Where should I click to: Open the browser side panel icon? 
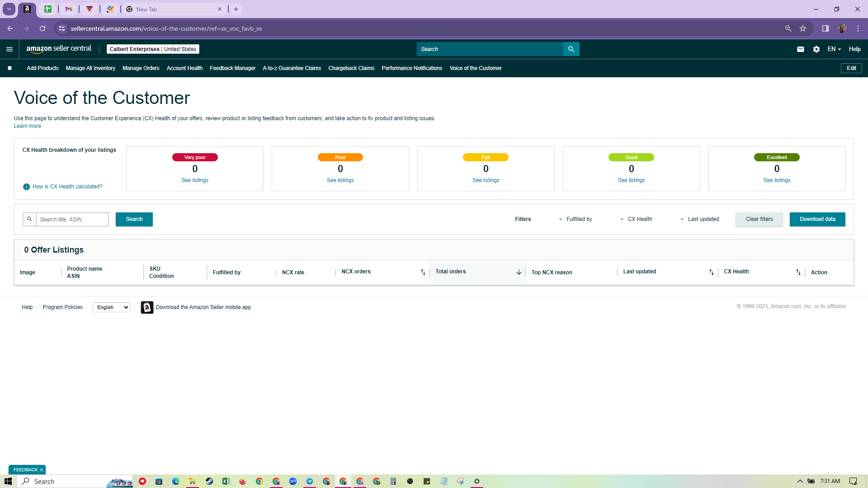pos(825,28)
